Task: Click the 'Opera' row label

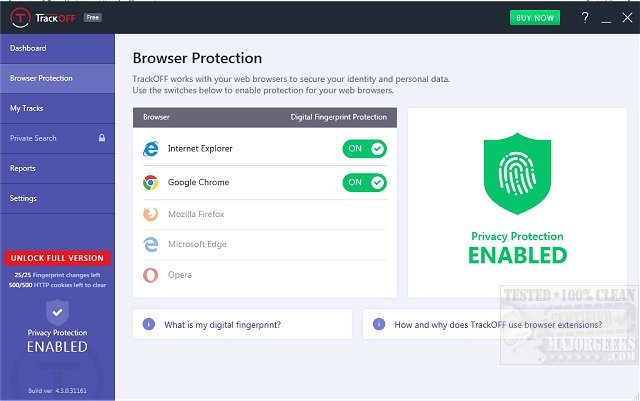Action: click(180, 275)
